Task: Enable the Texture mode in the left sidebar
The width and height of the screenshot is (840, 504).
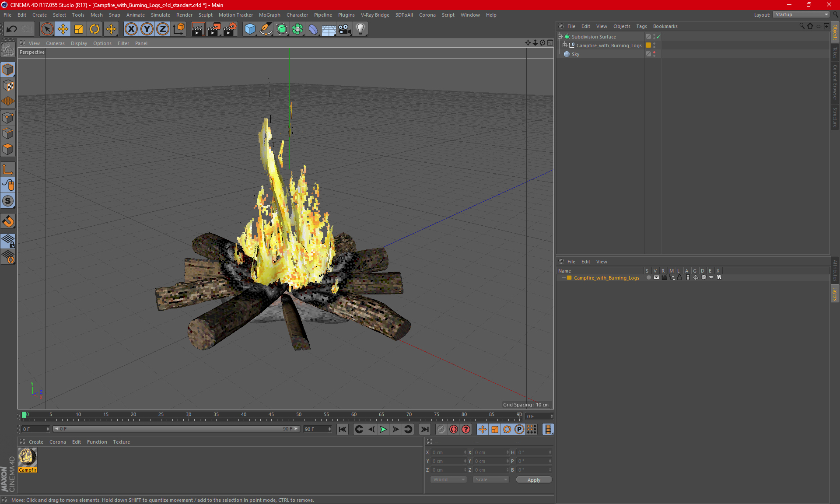Action: [8, 86]
